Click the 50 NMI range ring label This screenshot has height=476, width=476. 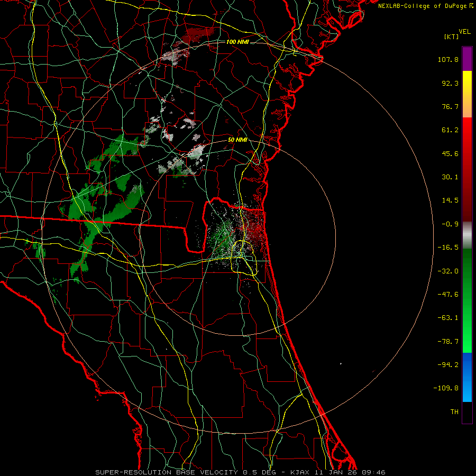coord(237,140)
